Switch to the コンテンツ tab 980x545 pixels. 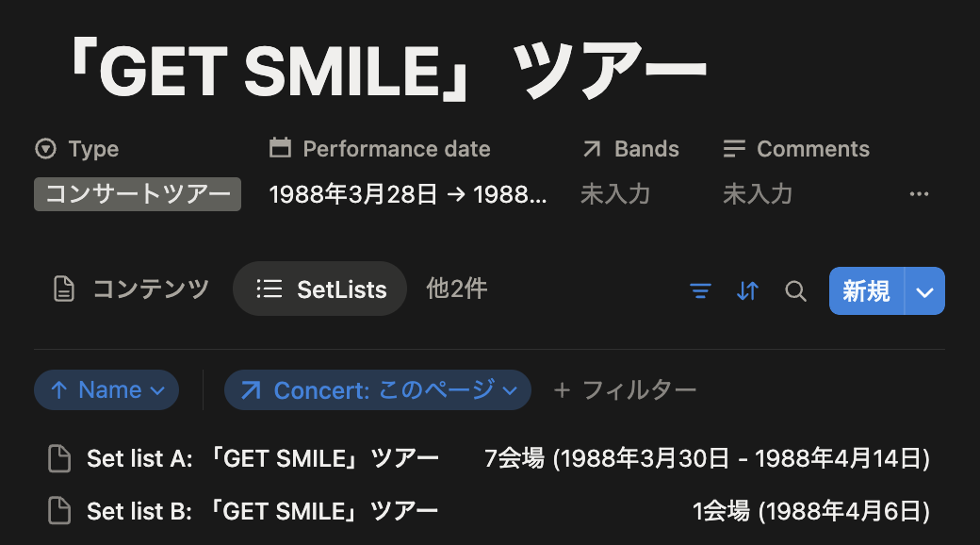pos(131,289)
